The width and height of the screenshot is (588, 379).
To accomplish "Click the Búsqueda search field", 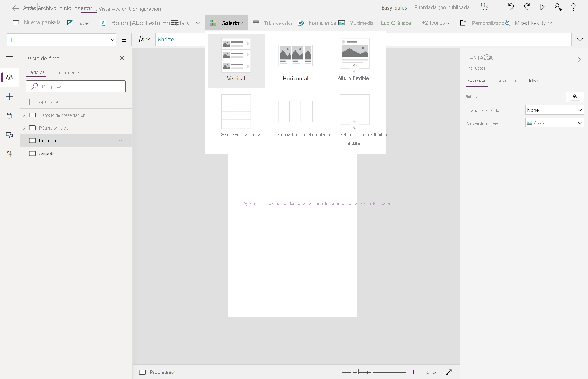I will click(x=76, y=86).
